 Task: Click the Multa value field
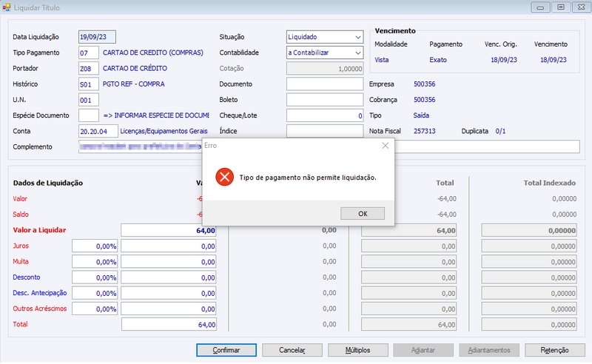click(169, 262)
